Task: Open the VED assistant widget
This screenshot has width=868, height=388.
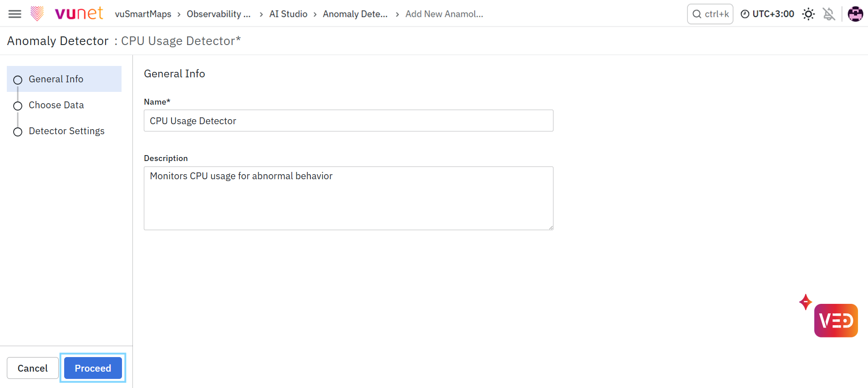Action: 836,320
